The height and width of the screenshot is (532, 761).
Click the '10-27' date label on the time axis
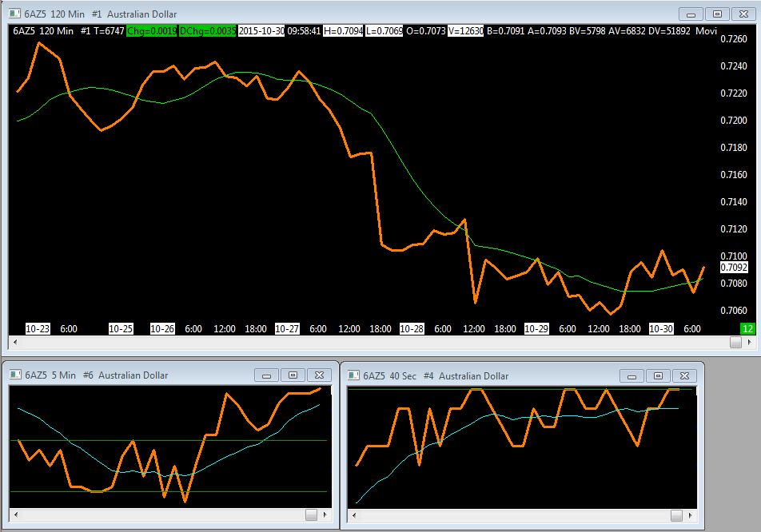tap(287, 329)
